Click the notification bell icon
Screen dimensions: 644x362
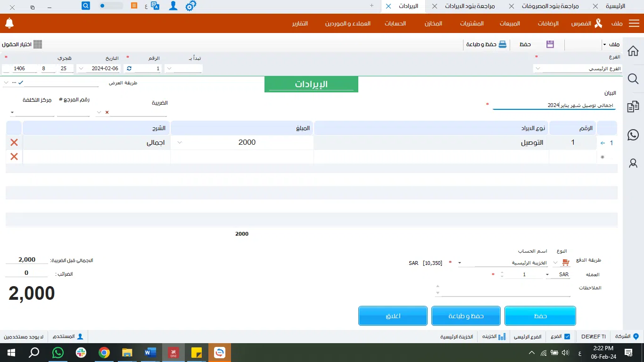click(x=9, y=23)
